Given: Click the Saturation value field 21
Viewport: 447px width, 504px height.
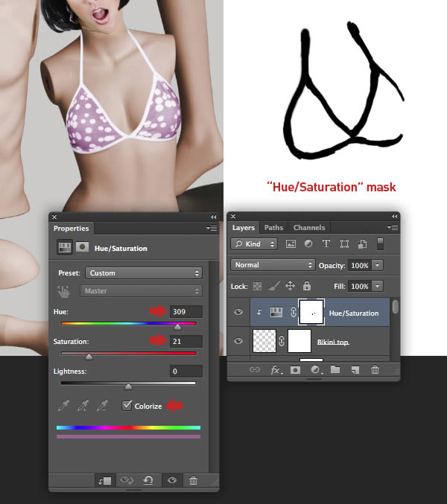Looking at the screenshot, I should [x=186, y=342].
